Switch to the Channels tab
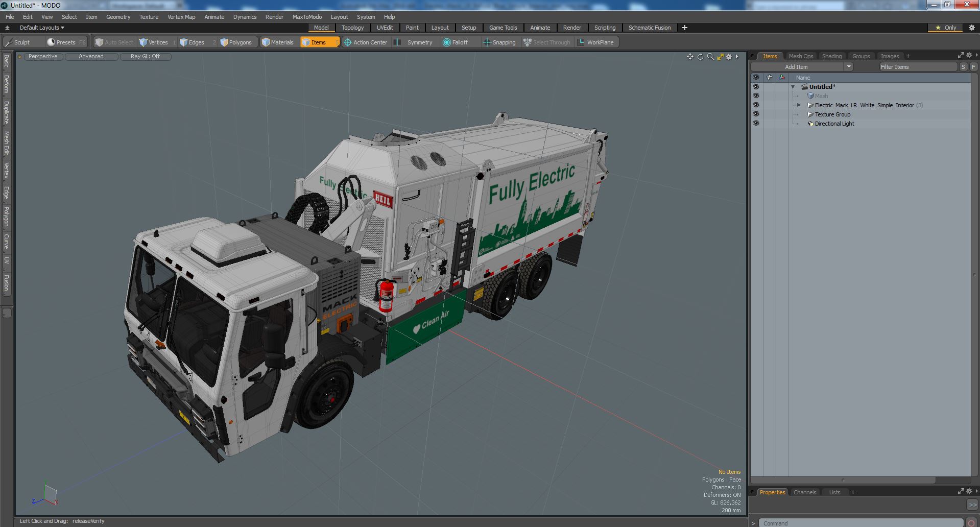The image size is (980, 527). click(x=804, y=492)
